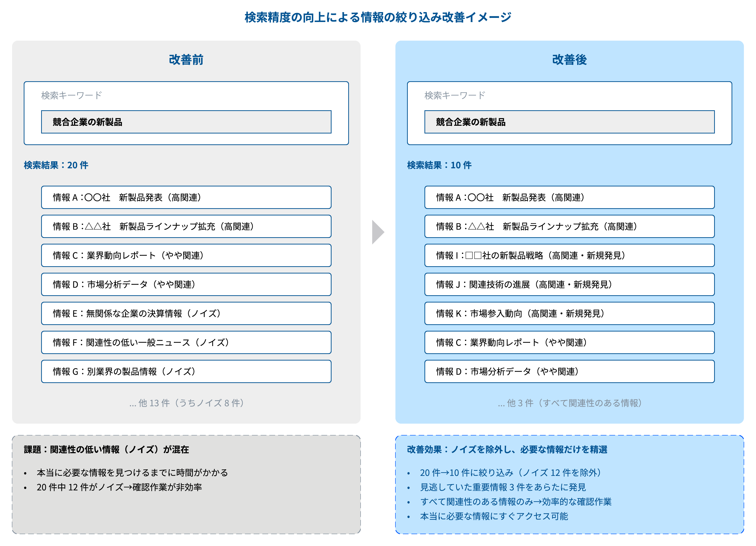The width and height of the screenshot is (756, 546).
Task: Select 情報 A result in the 改善後 panel
Action: pyautogui.click(x=569, y=198)
